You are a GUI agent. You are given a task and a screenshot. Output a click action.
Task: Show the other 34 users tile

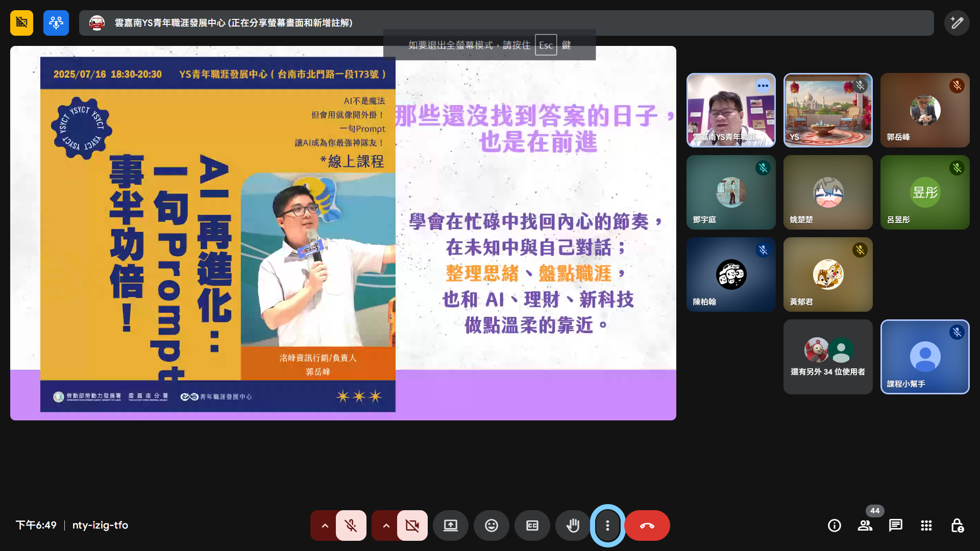[827, 357]
